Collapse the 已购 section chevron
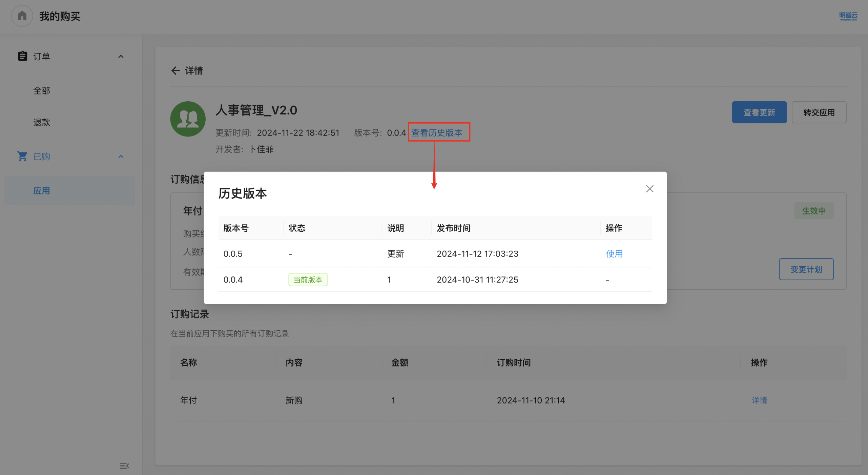Screen dimensions: 868x475 pyautogui.click(x=121, y=157)
